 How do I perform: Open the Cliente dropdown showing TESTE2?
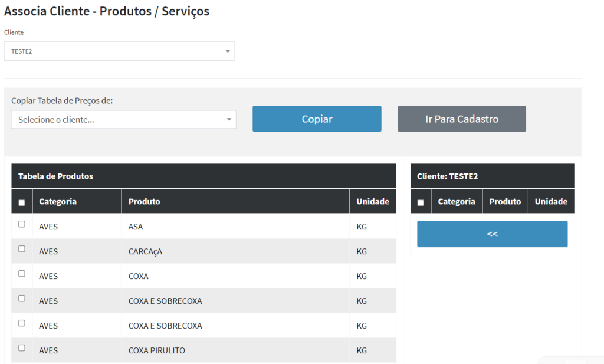pos(119,51)
